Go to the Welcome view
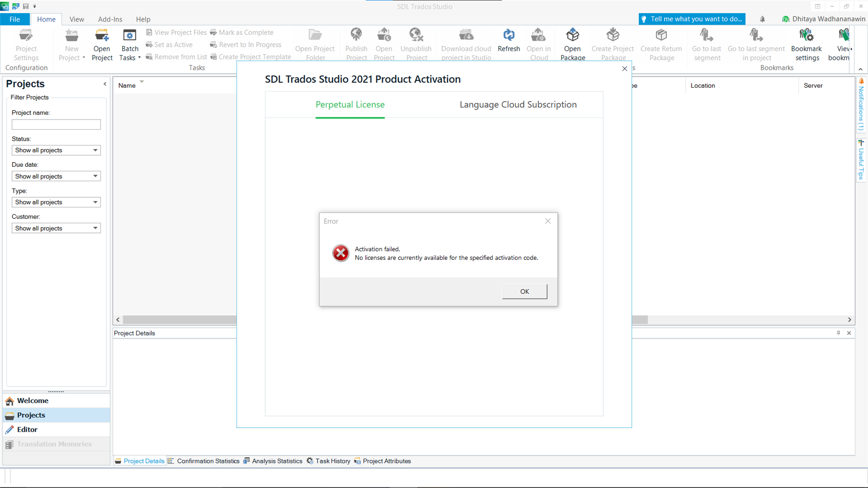The image size is (868, 488). click(56, 401)
